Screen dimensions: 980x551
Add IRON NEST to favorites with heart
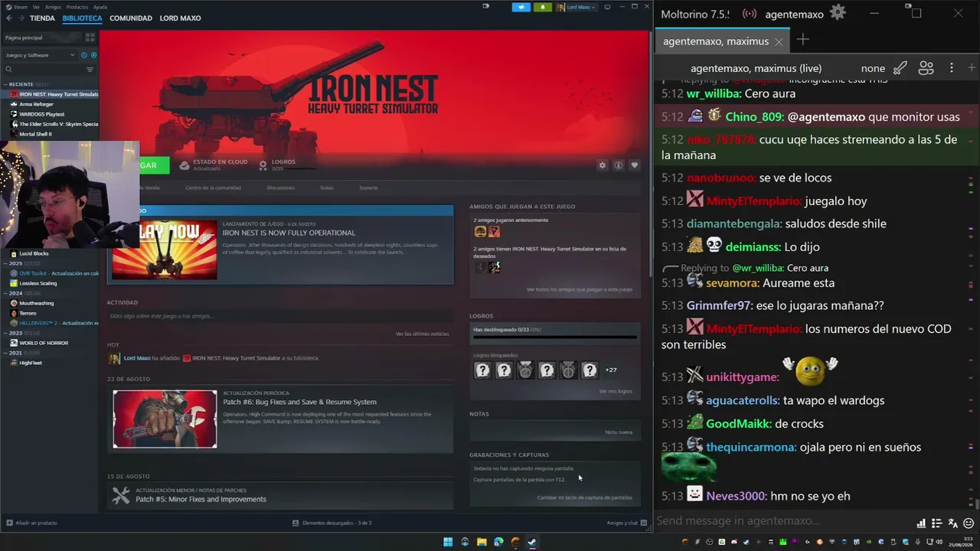click(634, 165)
